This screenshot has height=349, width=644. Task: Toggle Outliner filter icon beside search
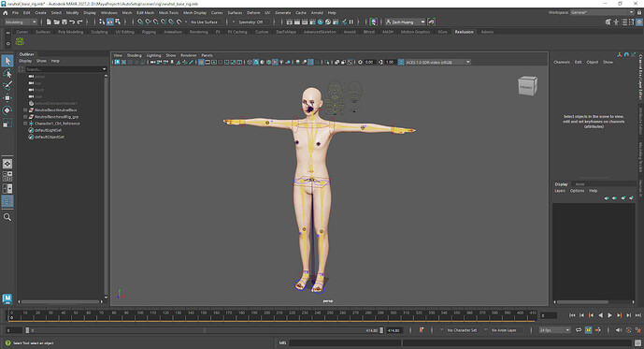click(x=21, y=69)
